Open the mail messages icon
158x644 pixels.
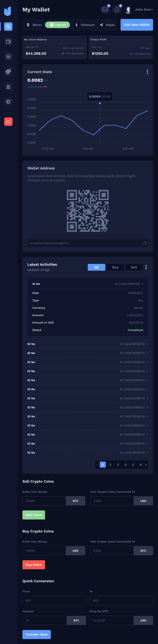tap(105, 9)
